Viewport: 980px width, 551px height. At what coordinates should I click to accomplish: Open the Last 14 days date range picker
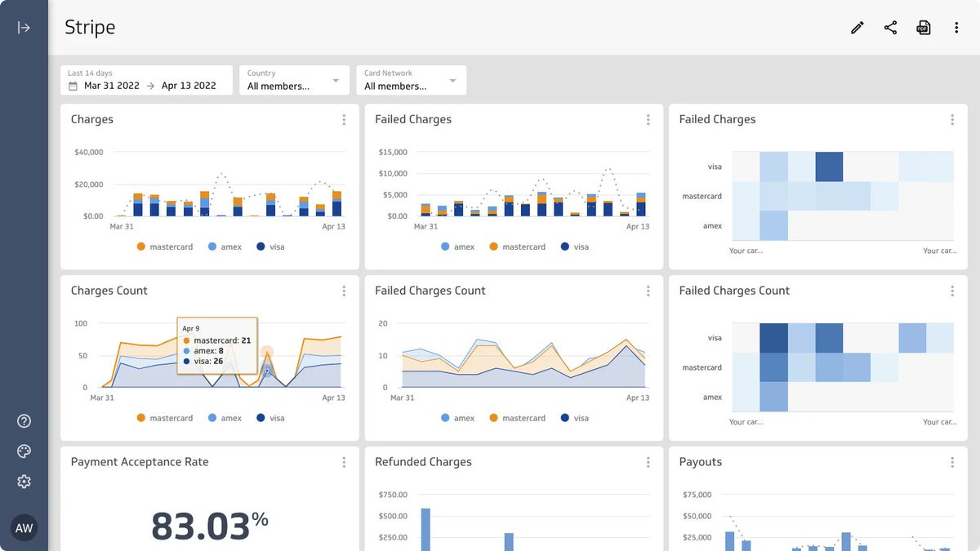(x=146, y=80)
